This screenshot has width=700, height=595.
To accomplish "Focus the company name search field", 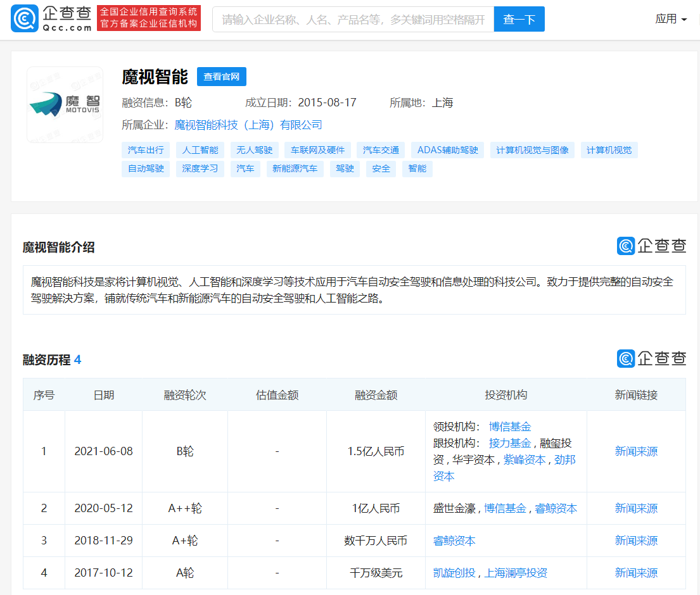I will pyautogui.click(x=353, y=19).
